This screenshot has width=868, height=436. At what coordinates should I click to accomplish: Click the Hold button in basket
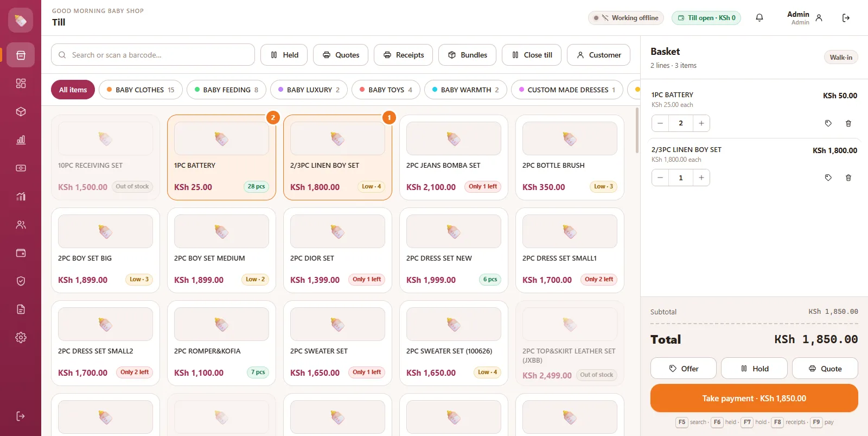754,368
